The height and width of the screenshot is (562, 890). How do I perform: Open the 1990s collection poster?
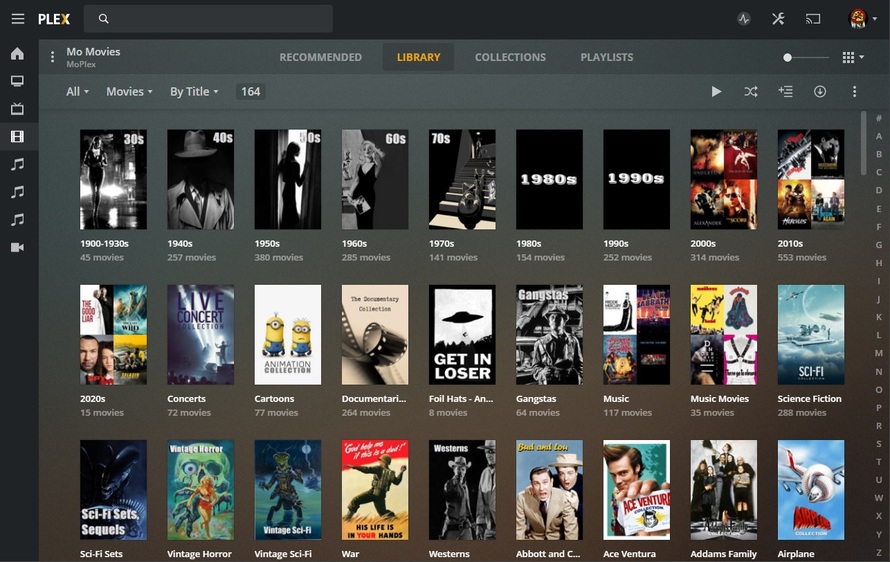pos(636,179)
